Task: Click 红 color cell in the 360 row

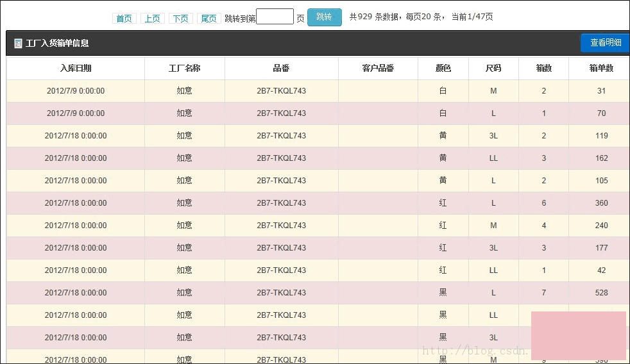Action: point(443,203)
